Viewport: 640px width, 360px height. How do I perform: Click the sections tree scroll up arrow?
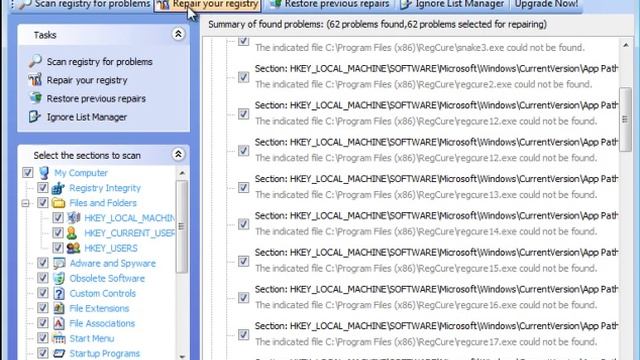[182, 173]
